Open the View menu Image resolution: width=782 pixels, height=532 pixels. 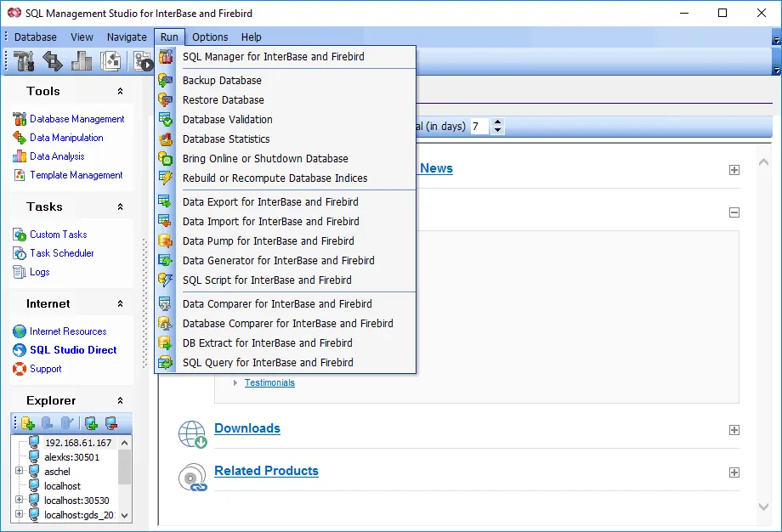click(82, 37)
